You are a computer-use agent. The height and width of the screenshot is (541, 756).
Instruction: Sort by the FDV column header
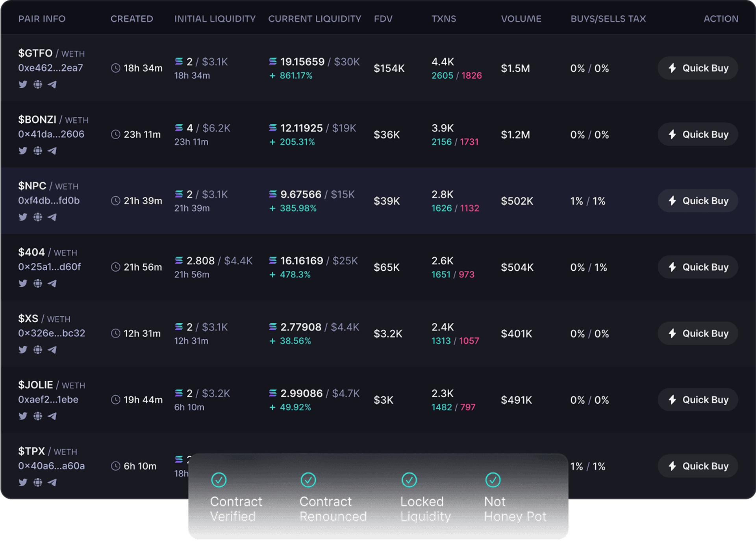383,19
